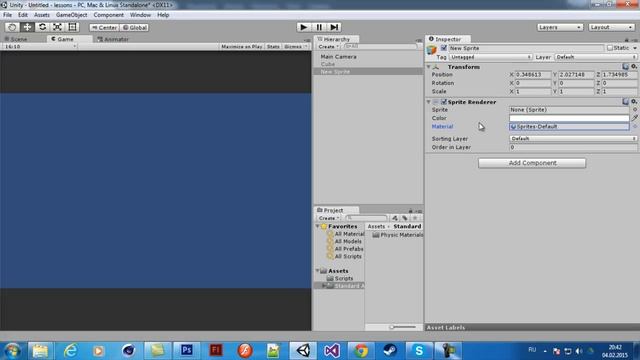Open the Physic Materials folder
The image size is (640, 360).
398,235
